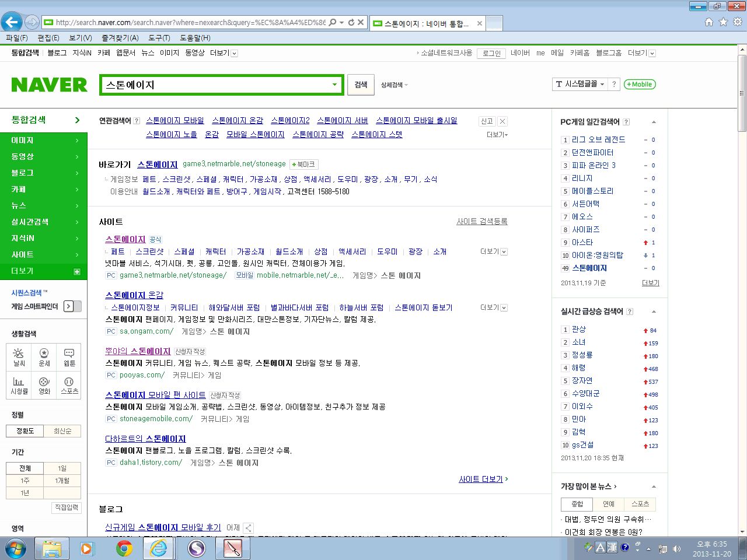The height and width of the screenshot is (560, 747).
Task: Click the help icon next to 연관검색어
Action: (137, 121)
